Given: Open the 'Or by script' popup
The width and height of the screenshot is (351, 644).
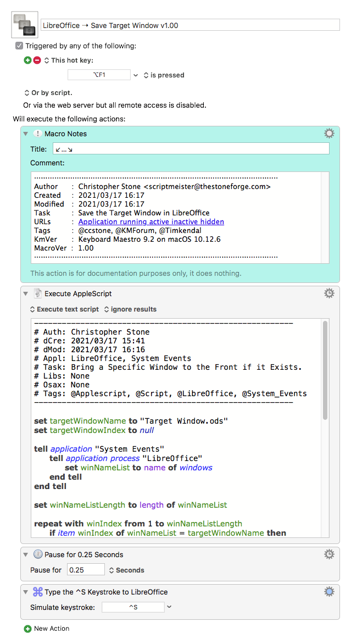Looking at the screenshot, I should [x=48, y=93].
